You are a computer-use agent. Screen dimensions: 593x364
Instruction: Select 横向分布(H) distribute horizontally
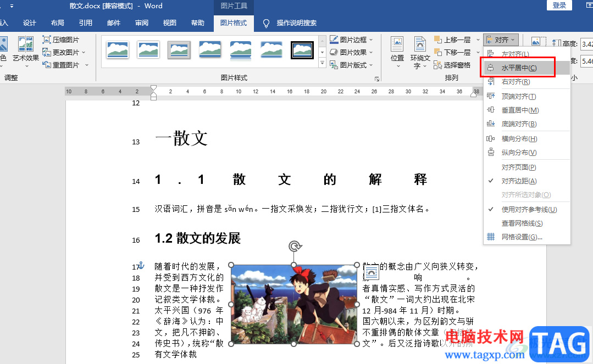[527, 139]
